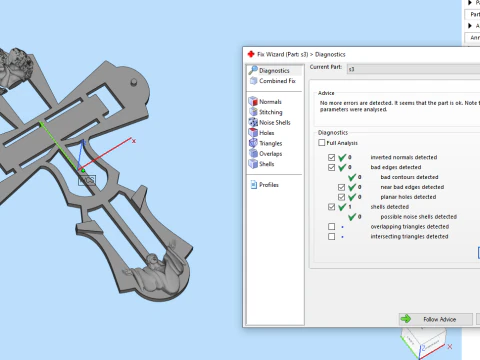Click green checkmark beside bad edges detected

[342, 167]
